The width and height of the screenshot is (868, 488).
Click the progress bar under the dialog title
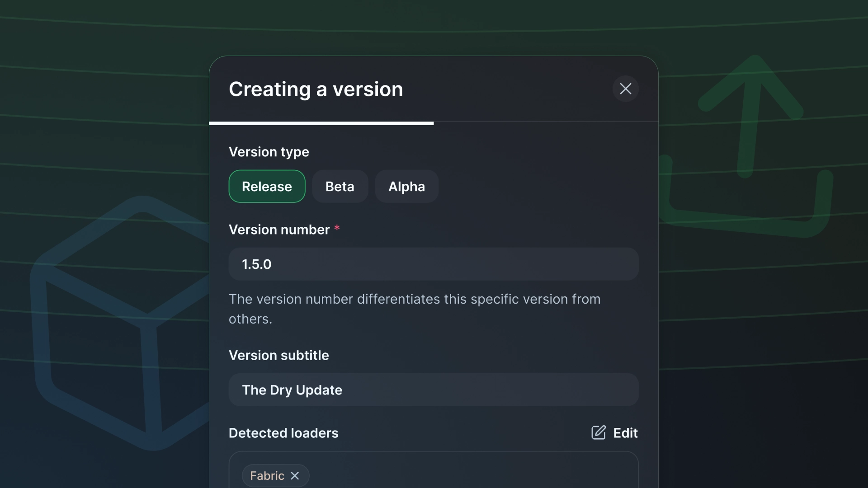pos(321,123)
